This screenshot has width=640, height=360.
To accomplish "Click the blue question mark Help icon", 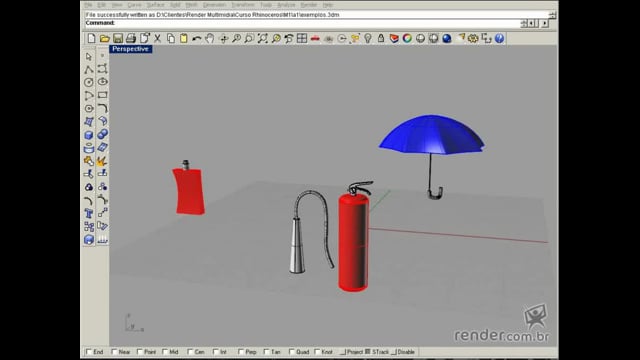I will [499, 38].
